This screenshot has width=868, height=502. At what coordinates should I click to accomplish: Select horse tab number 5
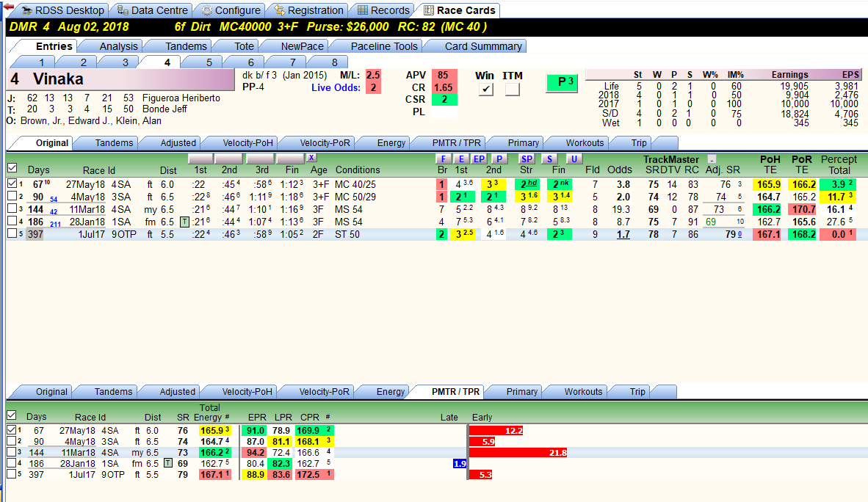209,62
